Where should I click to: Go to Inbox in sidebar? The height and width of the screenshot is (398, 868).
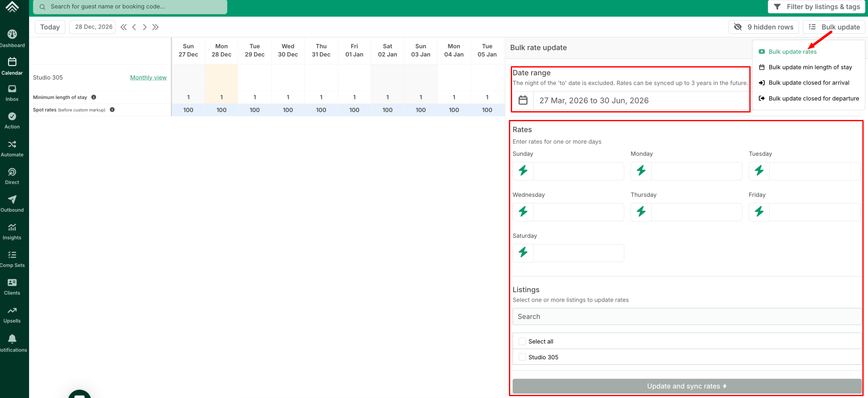point(12,89)
